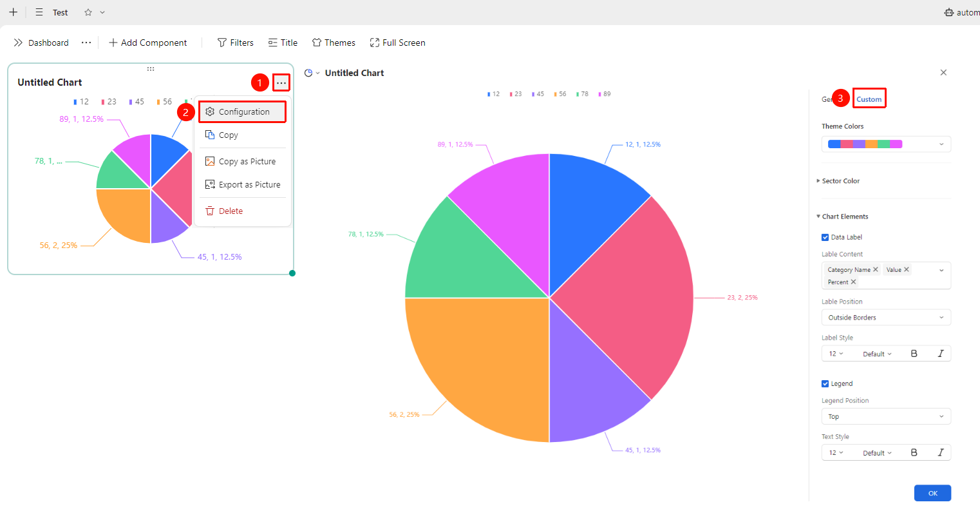Open the hamburger menu beside Test

[x=39, y=12]
